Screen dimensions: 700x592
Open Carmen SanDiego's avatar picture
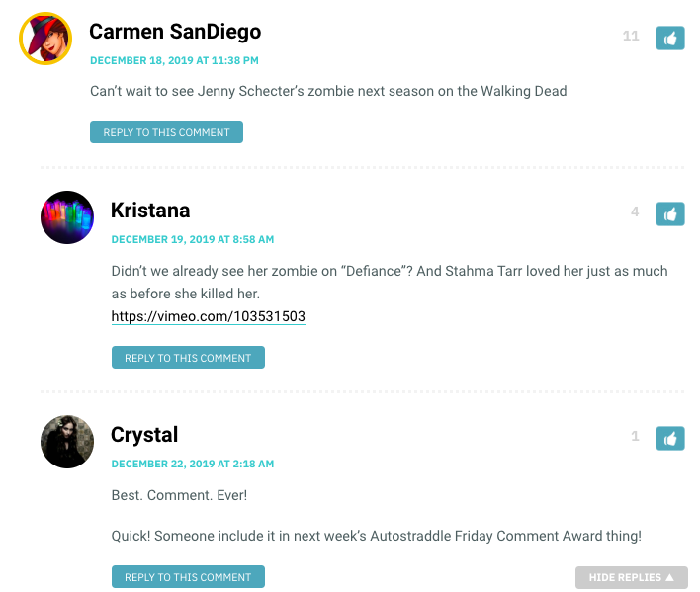coord(45,39)
